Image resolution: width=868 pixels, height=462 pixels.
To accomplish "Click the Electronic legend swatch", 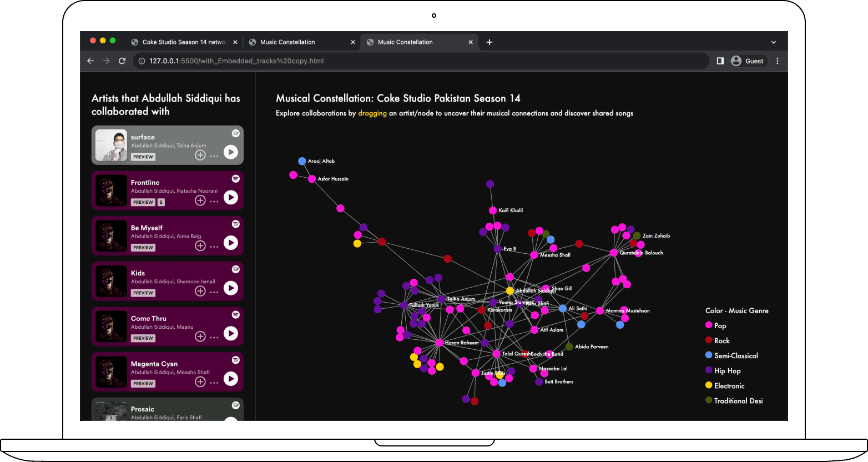I will click(x=709, y=385).
